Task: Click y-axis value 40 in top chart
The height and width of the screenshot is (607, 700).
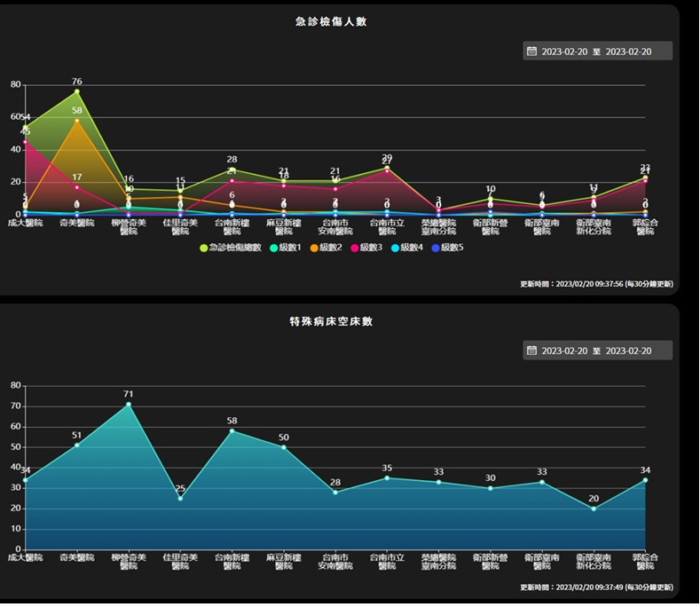Action: [16, 150]
